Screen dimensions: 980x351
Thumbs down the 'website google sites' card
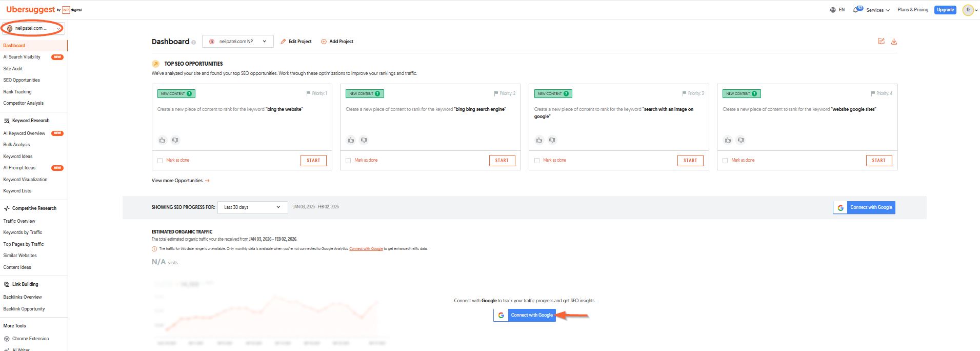coord(741,140)
